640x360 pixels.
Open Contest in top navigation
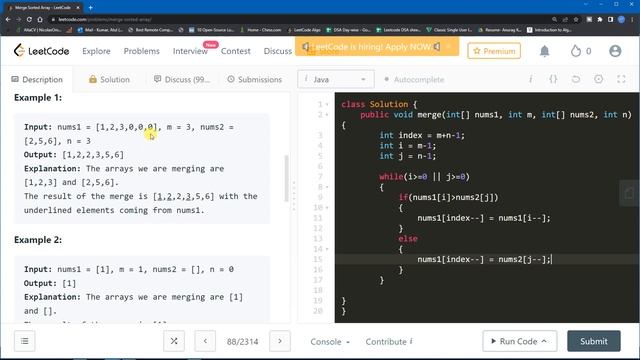[236, 51]
